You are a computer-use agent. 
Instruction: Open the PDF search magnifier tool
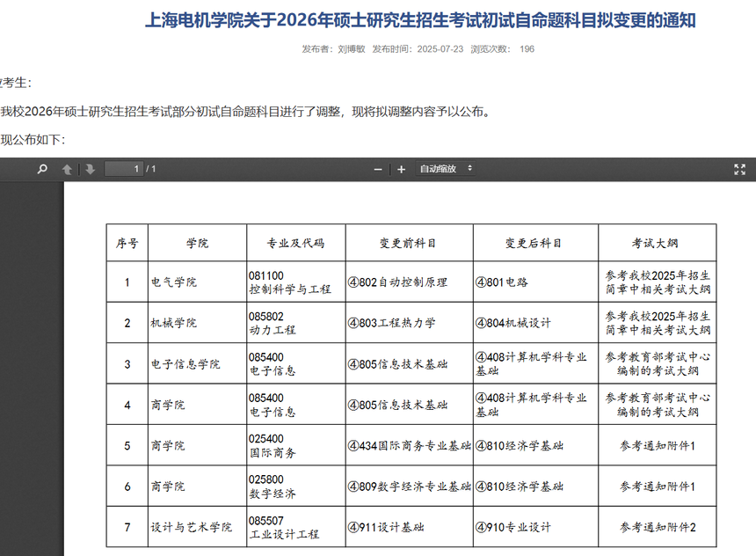click(41, 169)
